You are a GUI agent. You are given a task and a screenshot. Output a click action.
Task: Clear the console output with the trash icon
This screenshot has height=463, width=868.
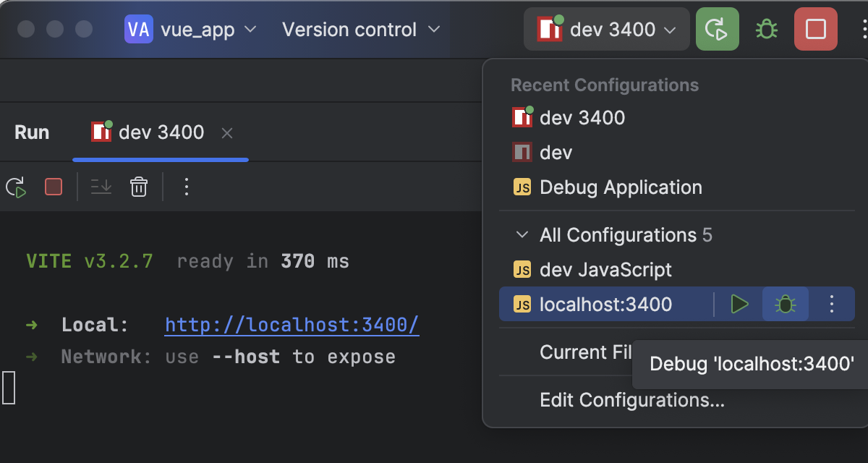138,187
